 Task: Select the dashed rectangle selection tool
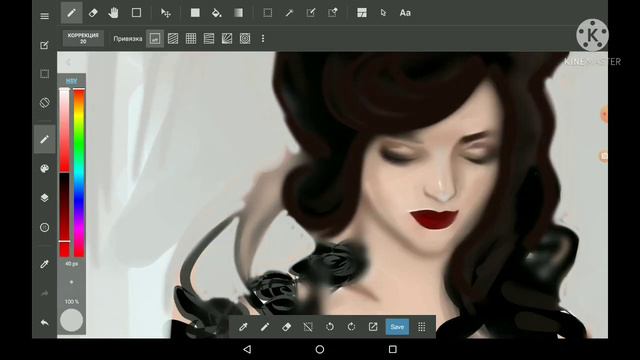[x=268, y=13]
